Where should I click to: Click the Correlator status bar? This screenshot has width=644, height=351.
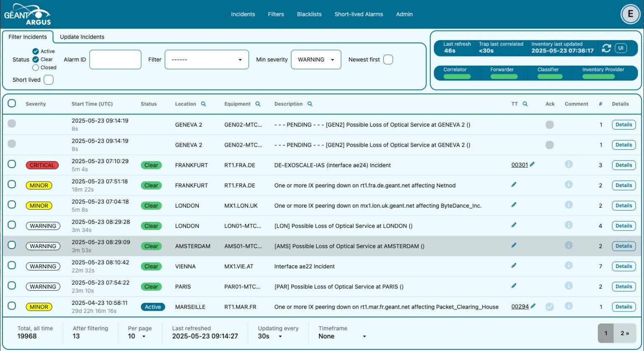coord(456,76)
